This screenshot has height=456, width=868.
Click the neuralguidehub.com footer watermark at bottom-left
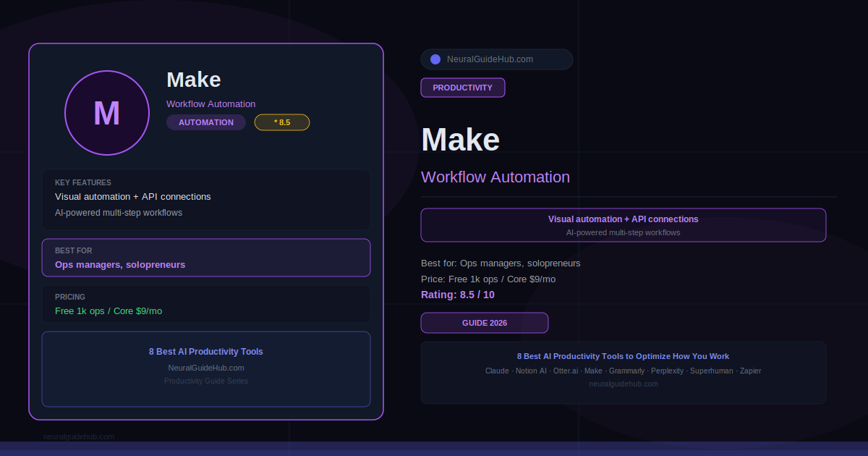click(x=79, y=436)
